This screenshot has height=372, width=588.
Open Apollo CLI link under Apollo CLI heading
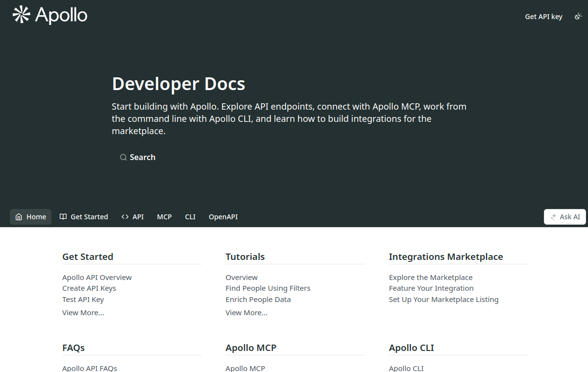pos(406,368)
